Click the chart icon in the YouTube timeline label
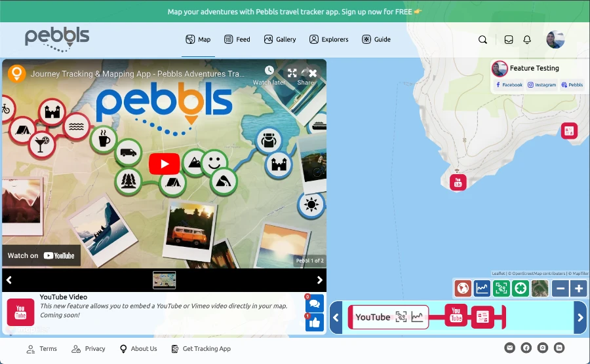The image size is (590, 364). coord(417,317)
